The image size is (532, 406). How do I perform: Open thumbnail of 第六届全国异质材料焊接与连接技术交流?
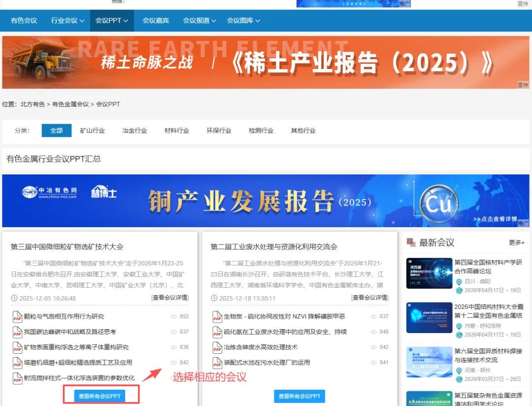429,362
